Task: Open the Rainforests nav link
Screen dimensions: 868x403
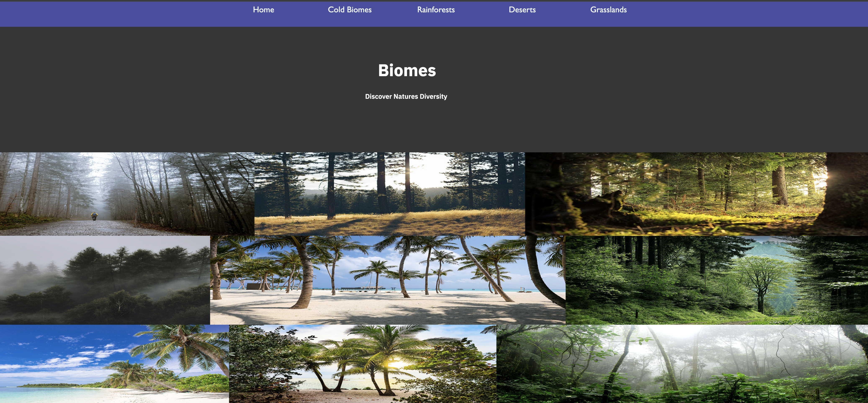Action: pyautogui.click(x=436, y=10)
